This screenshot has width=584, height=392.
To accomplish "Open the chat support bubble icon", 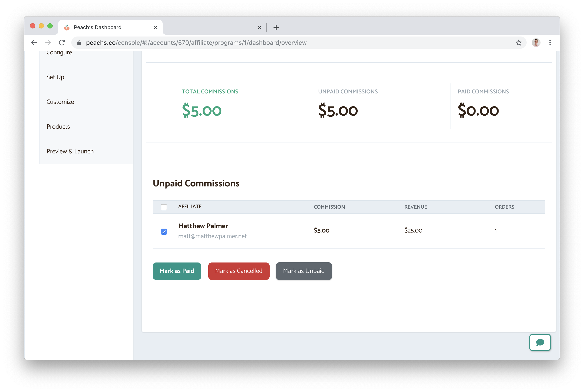I will pos(540,342).
